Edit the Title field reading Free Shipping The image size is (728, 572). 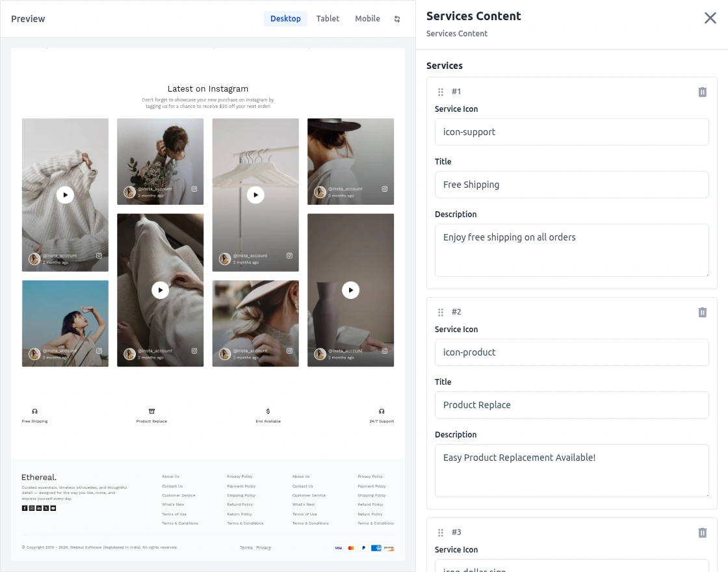571,185
